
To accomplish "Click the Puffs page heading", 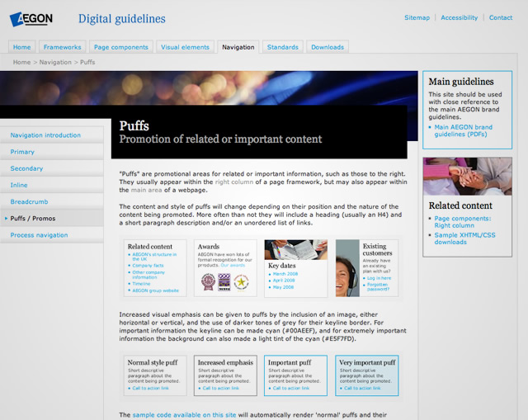I will pos(134,125).
